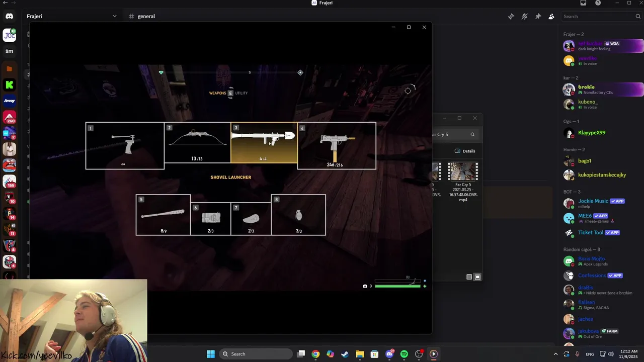Screen dimensions: 644x362
Task: Open the orange folder server icon
Action: 10,68
